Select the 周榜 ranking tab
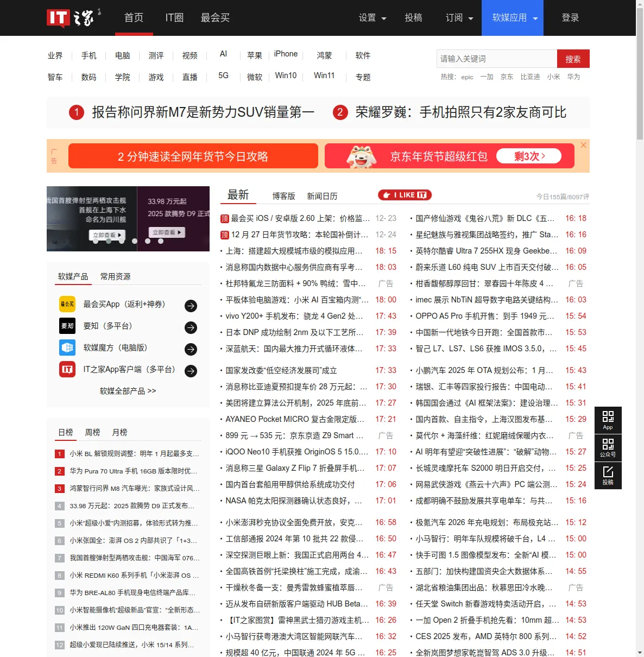This screenshot has width=644, height=657. 92,432
